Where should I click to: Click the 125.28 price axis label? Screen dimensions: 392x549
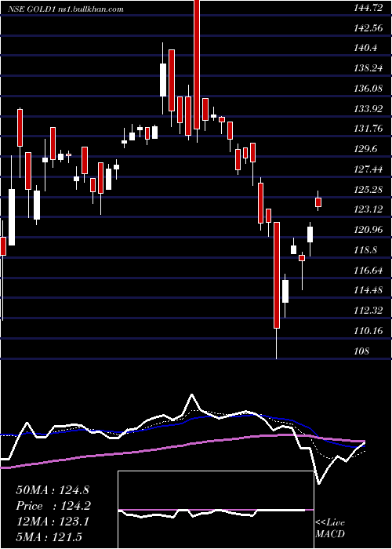369,190
